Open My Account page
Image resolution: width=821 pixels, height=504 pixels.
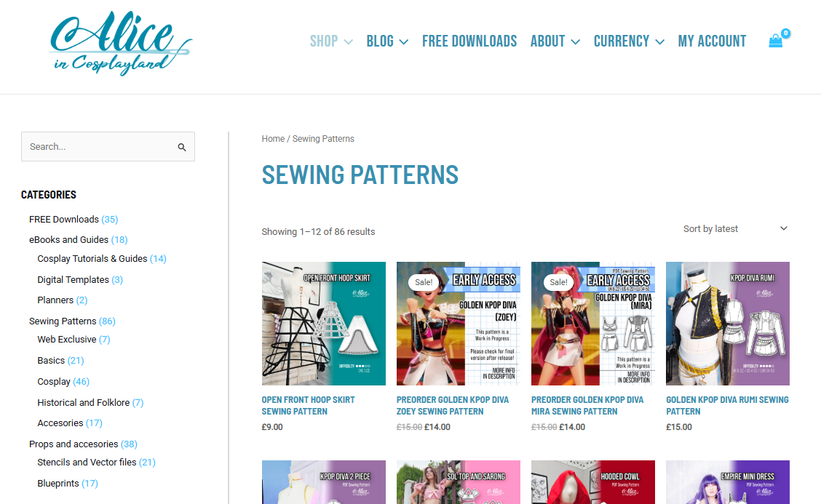click(712, 41)
